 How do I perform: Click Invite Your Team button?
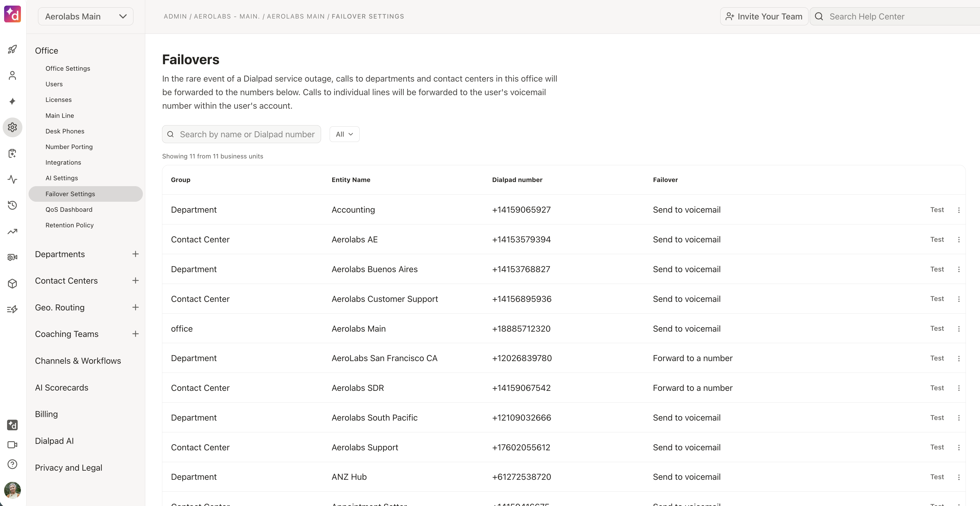tap(764, 16)
